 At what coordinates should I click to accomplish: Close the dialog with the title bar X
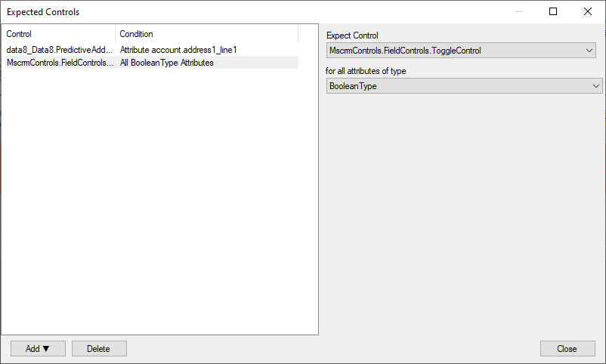tap(588, 12)
